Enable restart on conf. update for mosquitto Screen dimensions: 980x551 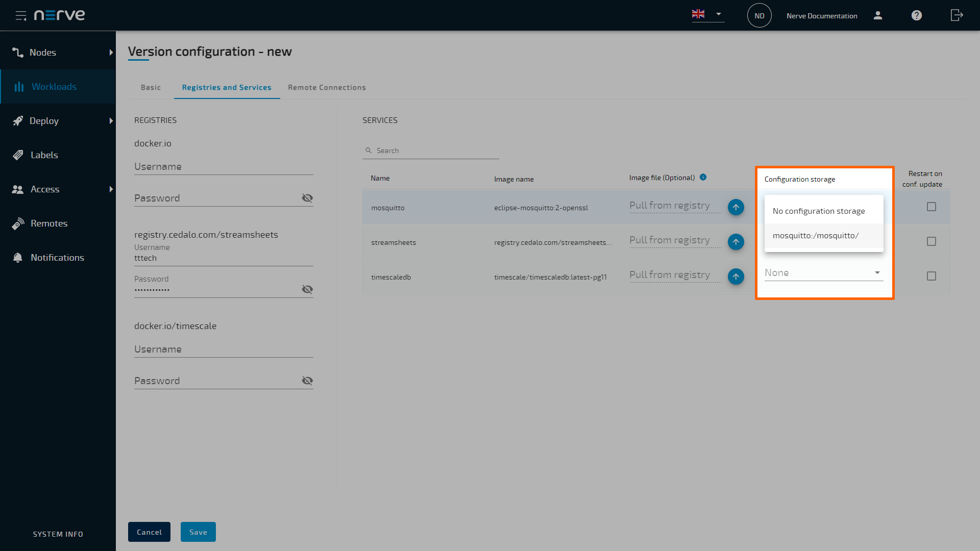pos(932,206)
